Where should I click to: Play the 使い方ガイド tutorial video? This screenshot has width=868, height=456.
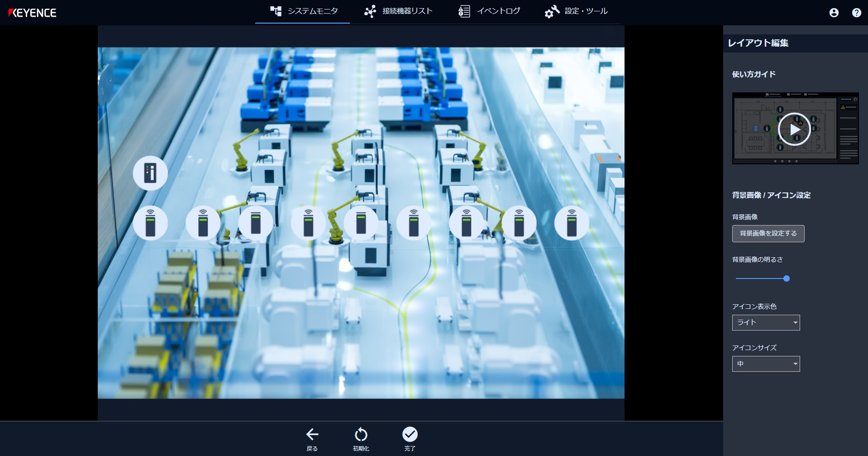[x=795, y=129]
